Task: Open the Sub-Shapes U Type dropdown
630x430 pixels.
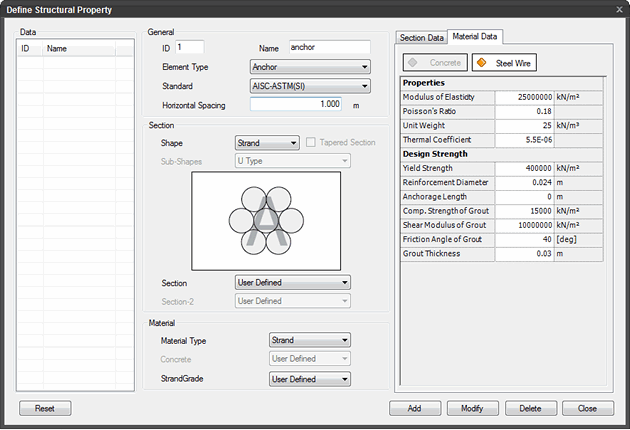Action: [x=292, y=161]
